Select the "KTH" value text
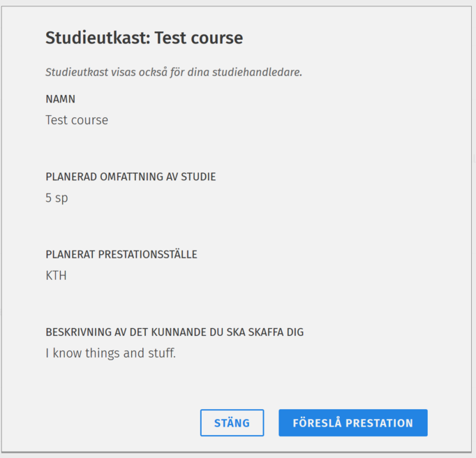 coord(56,275)
